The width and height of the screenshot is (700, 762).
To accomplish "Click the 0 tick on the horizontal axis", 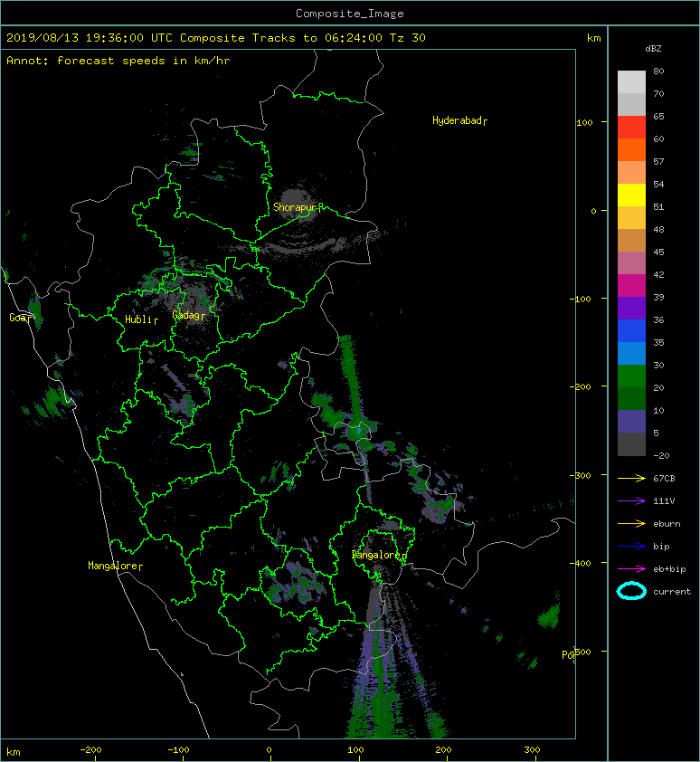I will tap(270, 750).
